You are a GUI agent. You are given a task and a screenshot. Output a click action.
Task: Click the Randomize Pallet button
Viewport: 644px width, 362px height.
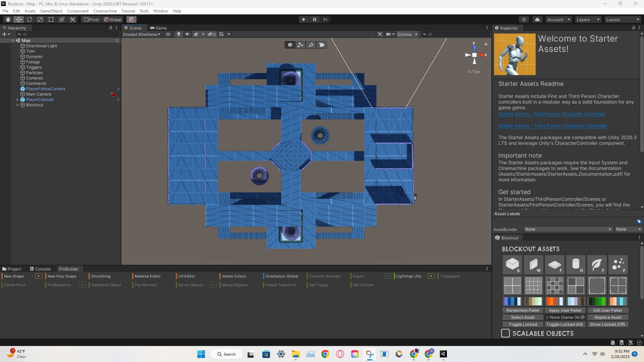pos(523,310)
